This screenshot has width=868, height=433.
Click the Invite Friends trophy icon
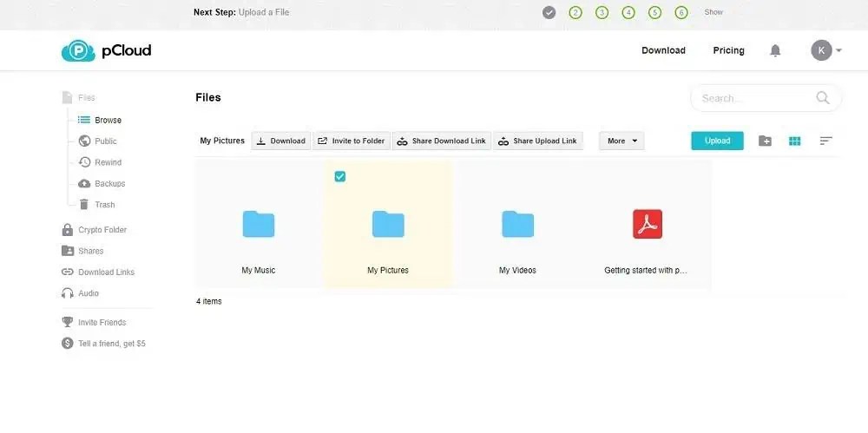pos(68,322)
